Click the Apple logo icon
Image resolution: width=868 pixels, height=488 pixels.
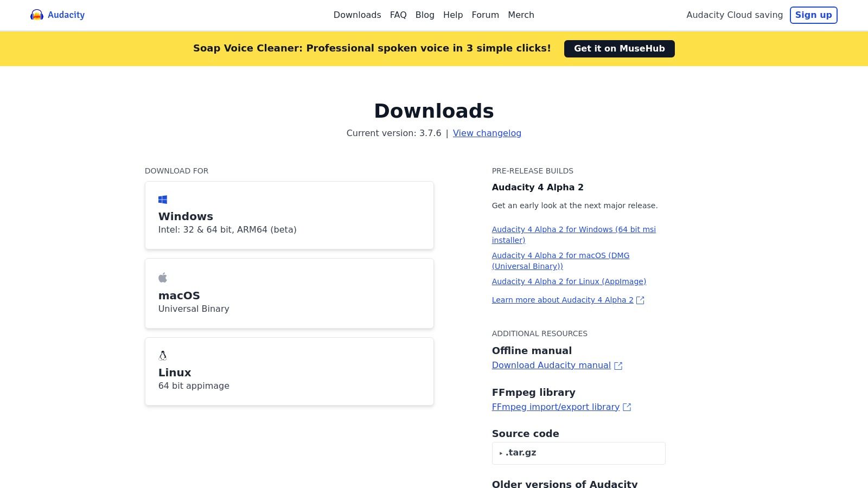click(x=163, y=278)
